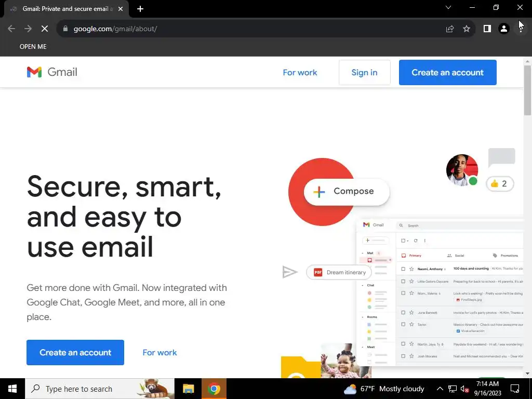Open File Explorer from taskbar
The image size is (532, 399).
[188, 389]
